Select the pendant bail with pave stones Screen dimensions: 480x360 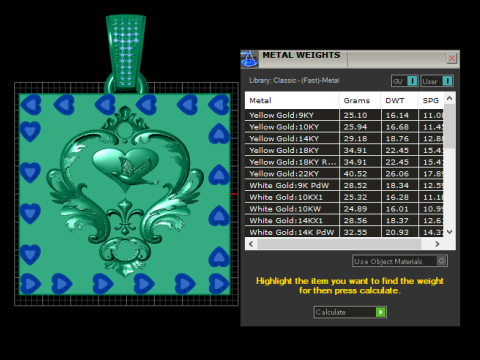pos(126,53)
